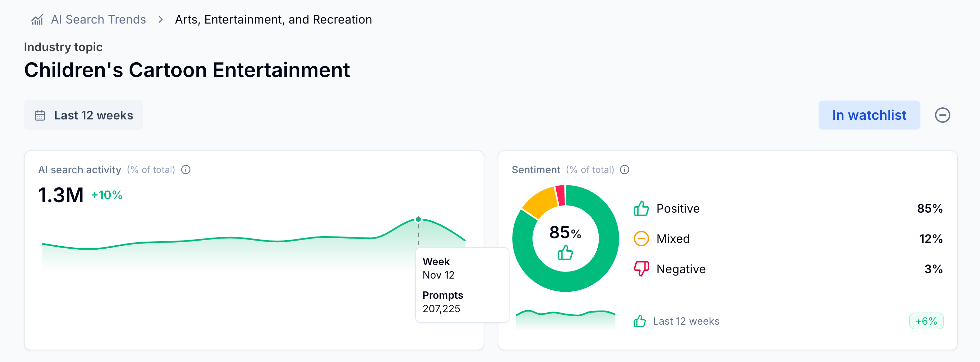This screenshot has width=980, height=362.
Task: Select Arts, Entertainment, and Recreation breadcrumb
Action: point(273,20)
